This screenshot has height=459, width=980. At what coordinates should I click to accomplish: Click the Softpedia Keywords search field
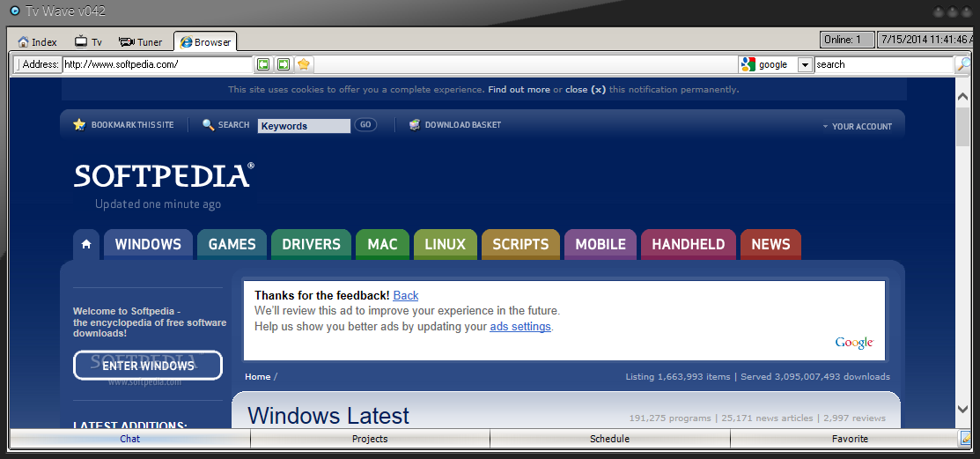coord(304,126)
